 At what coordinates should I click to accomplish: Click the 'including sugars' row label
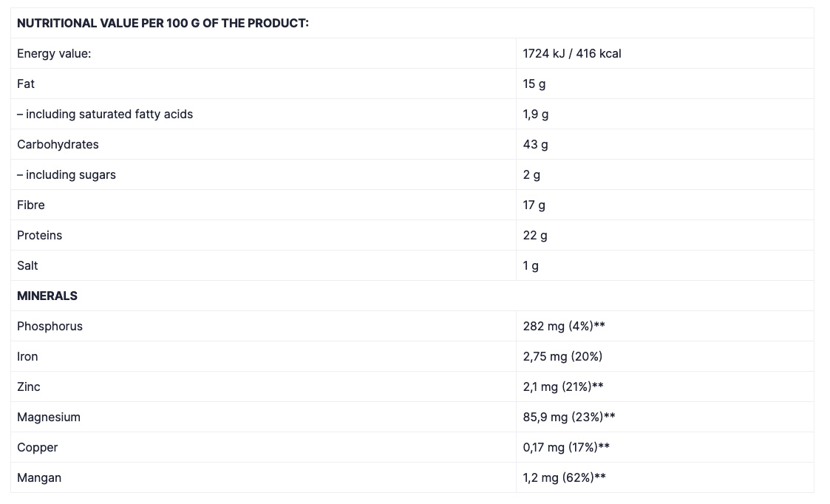[x=67, y=175]
